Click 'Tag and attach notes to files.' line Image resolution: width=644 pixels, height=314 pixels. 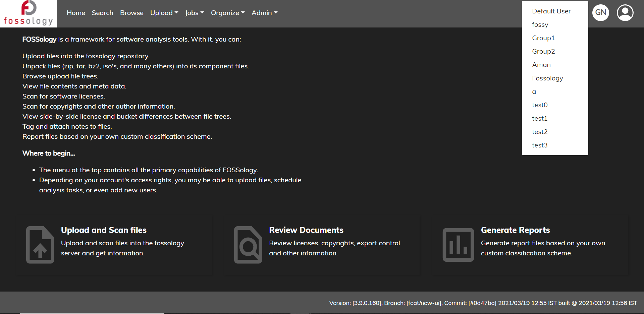click(67, 126)
